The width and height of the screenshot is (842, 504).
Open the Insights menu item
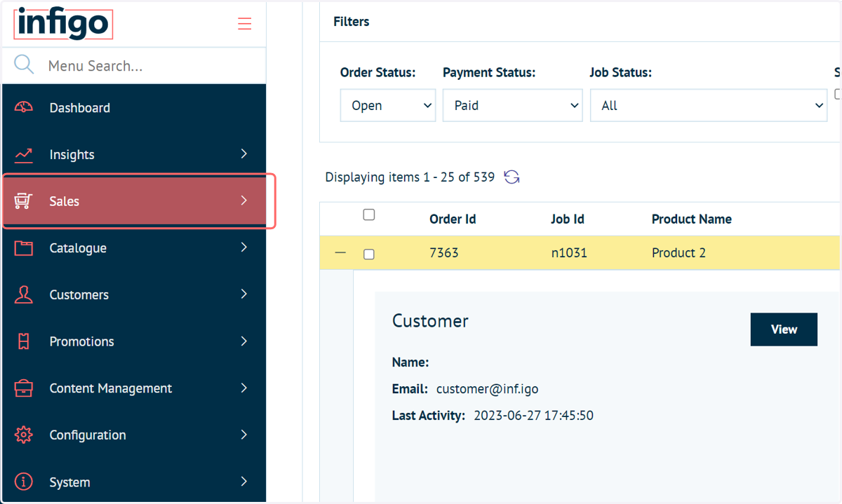[134, 154]
